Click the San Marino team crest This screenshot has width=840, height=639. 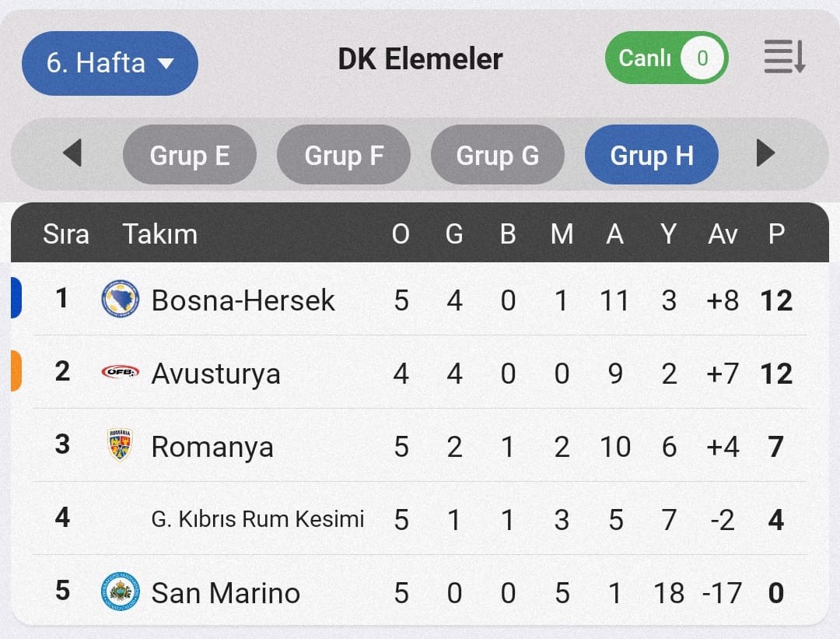tap(121, 592)
